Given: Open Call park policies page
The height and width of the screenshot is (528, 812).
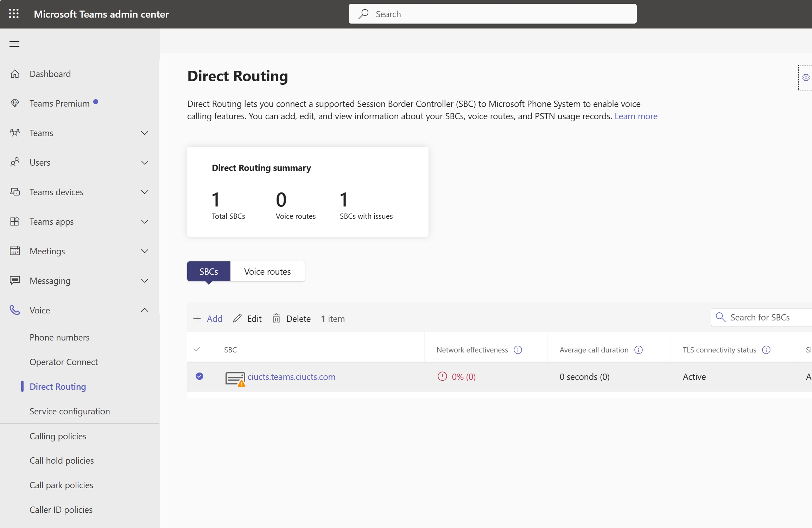Looking at the screenshot, I should [x=62, y=485].
